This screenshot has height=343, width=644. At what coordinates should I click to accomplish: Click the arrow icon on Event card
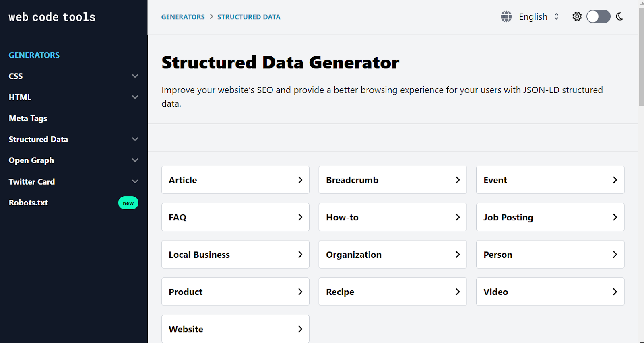tap(615, 180)
